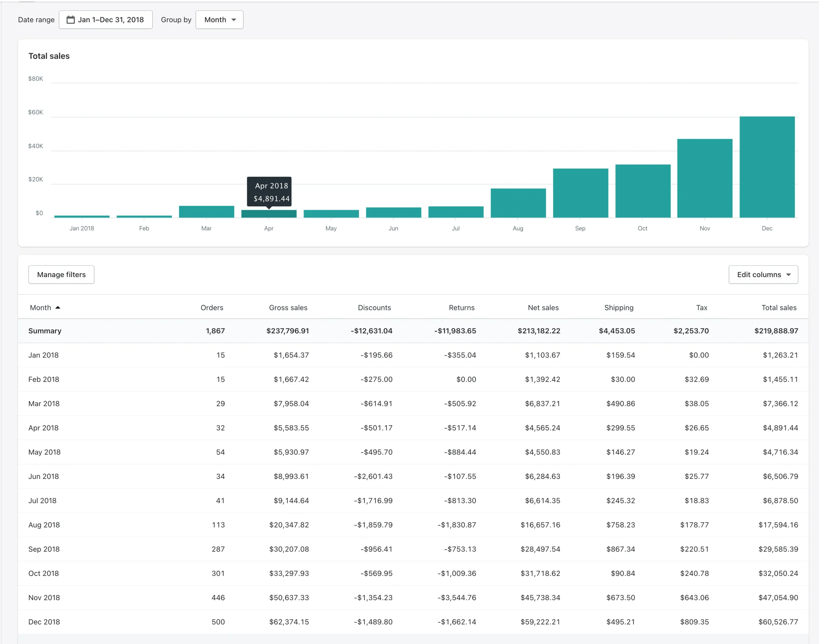The height and width of the screenshot is (644, 819).
Task: Click the Sep bar in the chart
Action: (580, 193)
